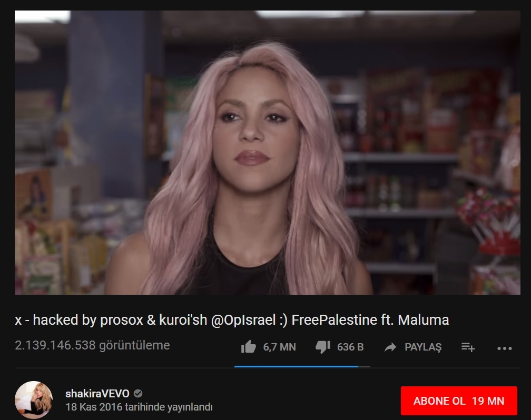The image size is (531, 420).
Task: Click the save-to-playlist icon
Action: [468, 347]
